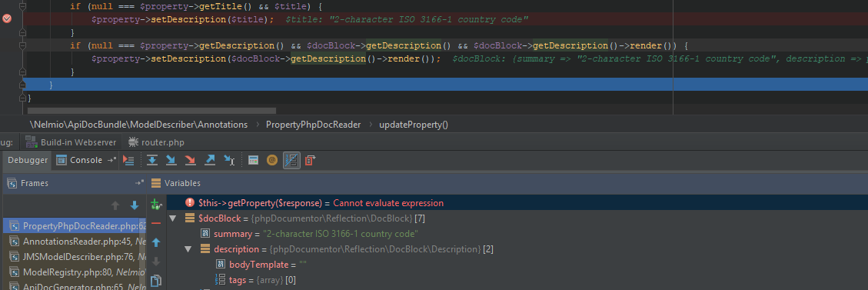Screen dimensions: 868x290
Task: Select the PropertyPhpDocReader.php frame
Action: 75,226
